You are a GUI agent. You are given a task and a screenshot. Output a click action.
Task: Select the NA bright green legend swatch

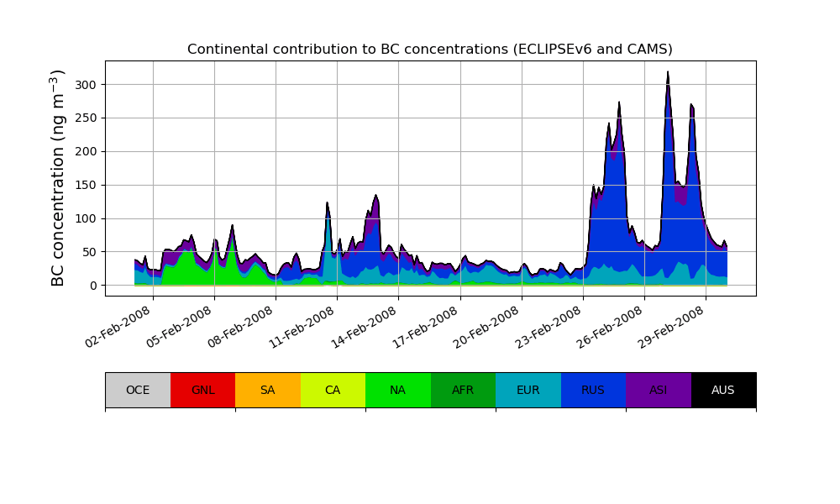397,390
